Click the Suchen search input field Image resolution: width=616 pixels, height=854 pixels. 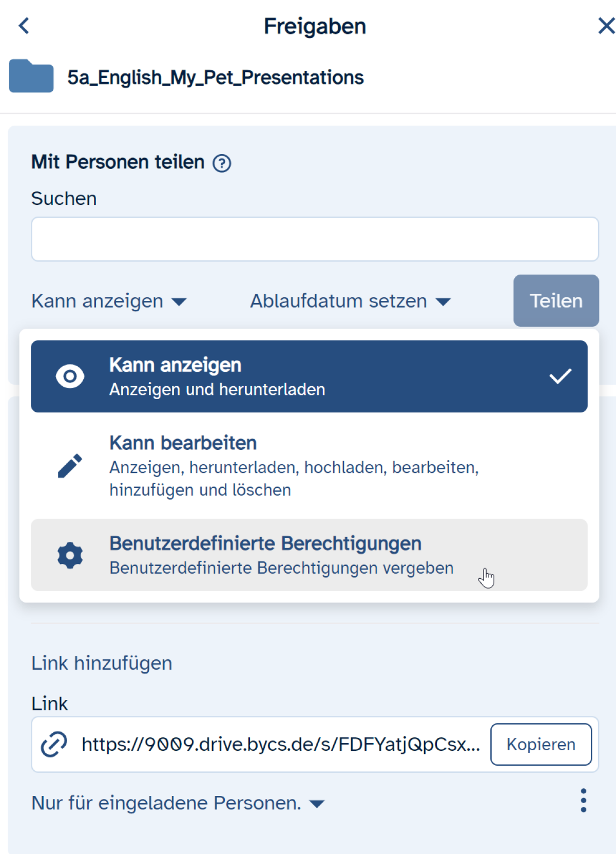315,239
